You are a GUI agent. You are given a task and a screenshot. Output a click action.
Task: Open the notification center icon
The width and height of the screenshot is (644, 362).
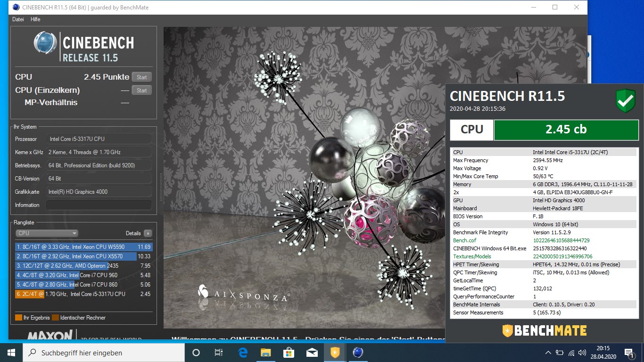[629, 353]
